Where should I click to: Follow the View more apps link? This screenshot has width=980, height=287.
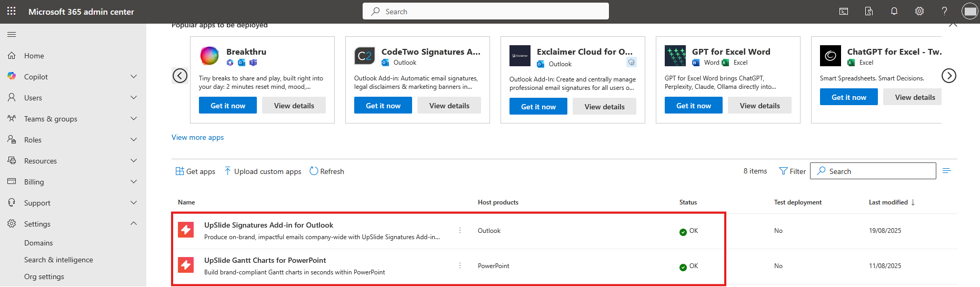coord(197,137)
